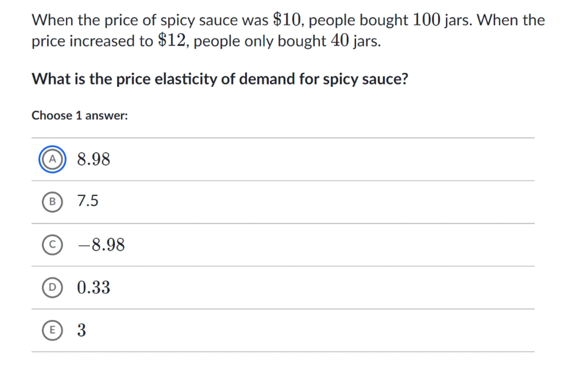Choose radio option E circle
The height and width of the screenshot is (372, 588).
[52, 330]
